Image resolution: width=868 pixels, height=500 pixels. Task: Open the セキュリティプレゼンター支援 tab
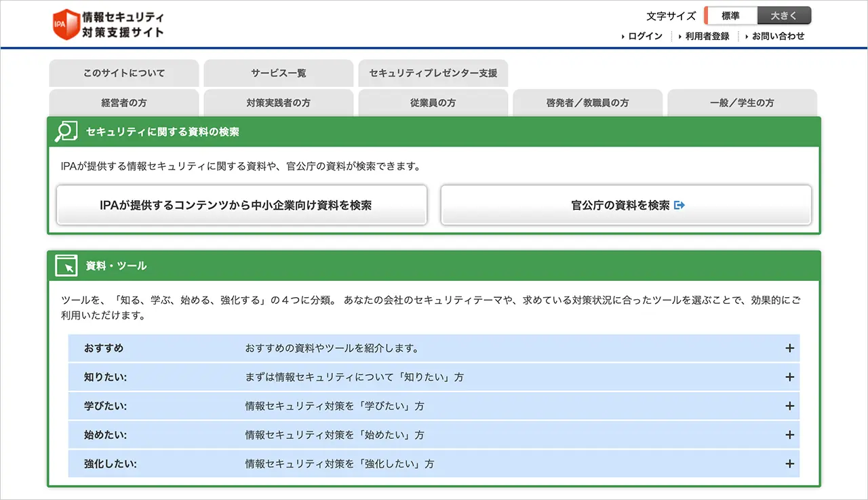(433, 73)
